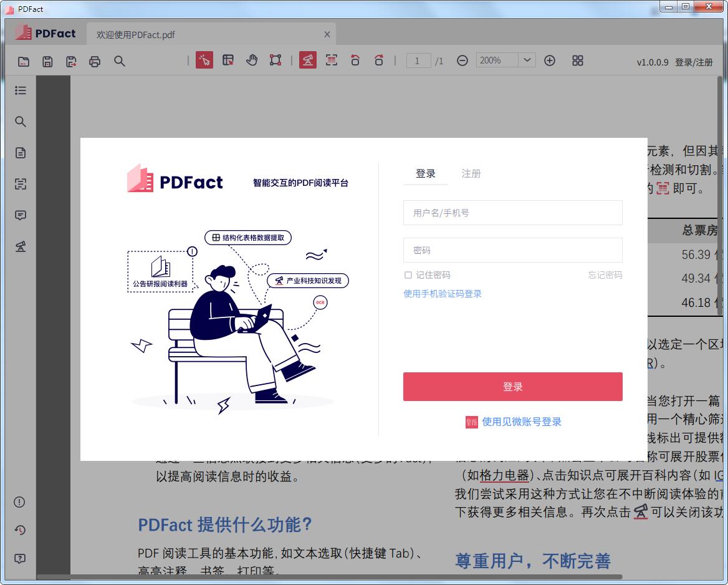728x585 pixels.
Task: Zoom out with the minus button
Action: click(462, 60)
